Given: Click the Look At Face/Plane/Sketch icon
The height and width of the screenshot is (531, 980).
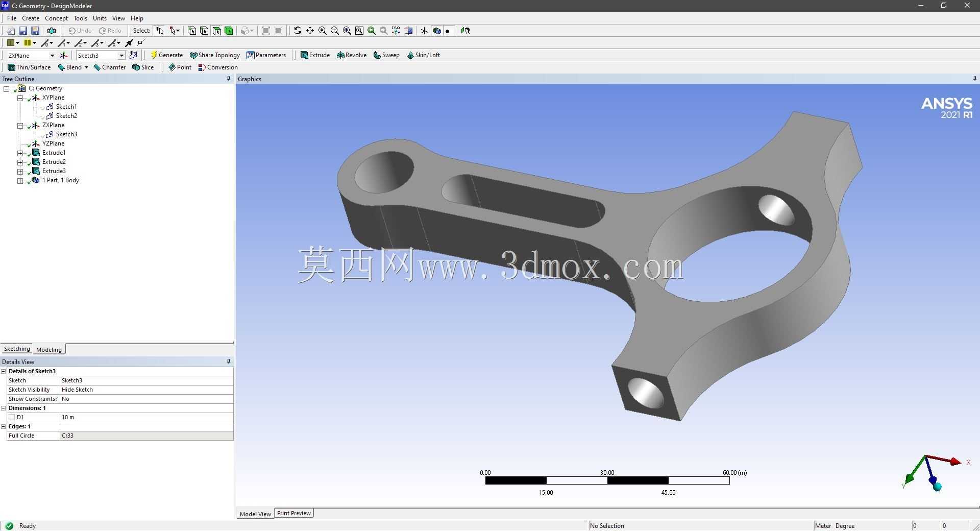Looking at the screenshot, I should point(465,31).
